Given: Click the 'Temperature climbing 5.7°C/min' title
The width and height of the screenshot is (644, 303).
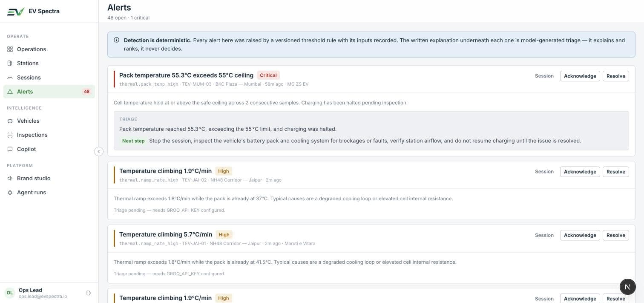Looking at the screenshot, I should point(166,235).
